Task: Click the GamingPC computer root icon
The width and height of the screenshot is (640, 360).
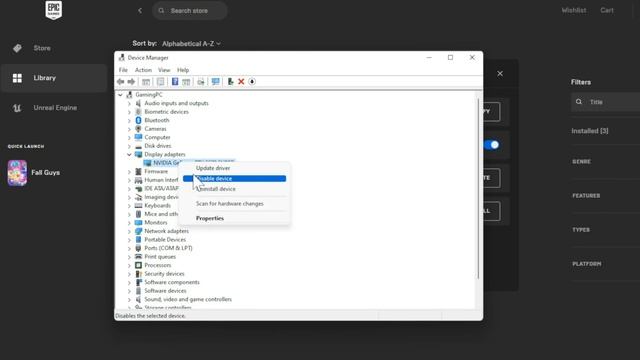Action: click(x=129, y=95)
